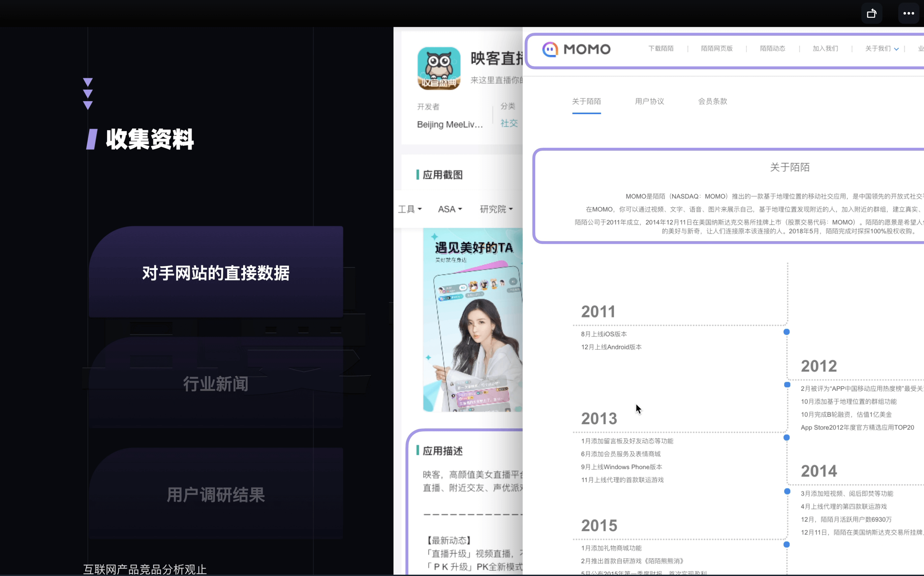Click the 2014 timeline dot
924x576 pixels.
787,492
